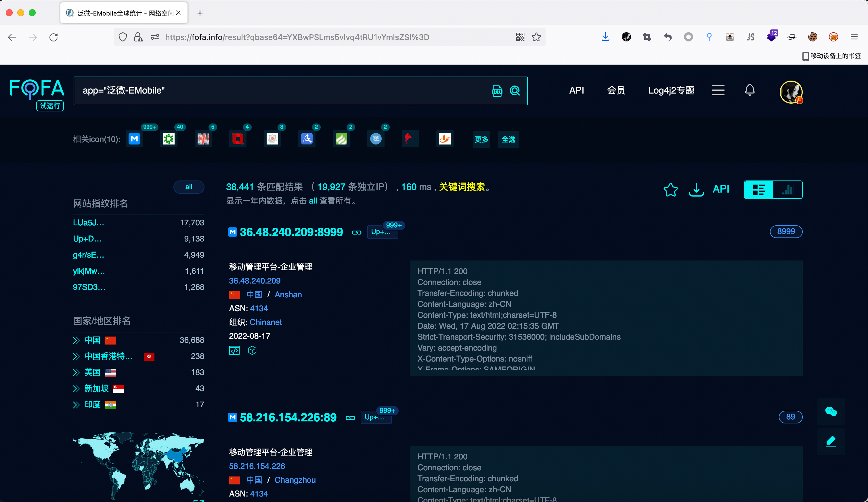Select the orange swoosh related icon
The width and height of the screenshot is (868, 502).
point(445,139)
